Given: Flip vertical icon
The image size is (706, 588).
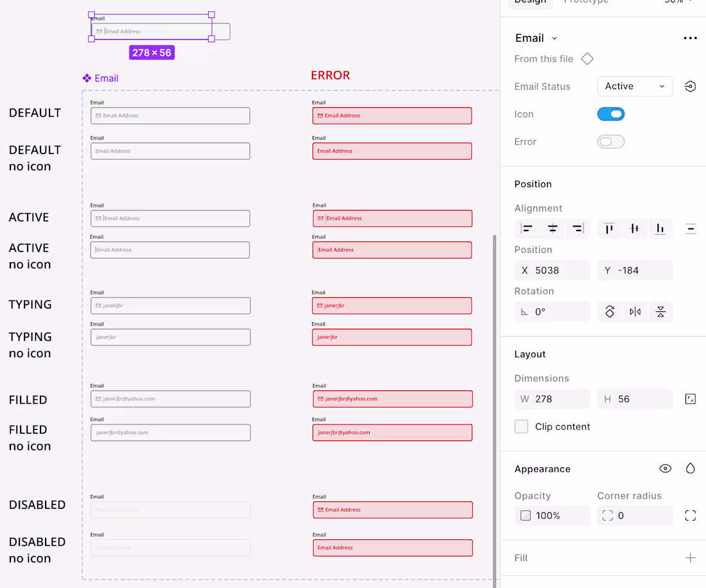Looking at the screenshot, I should tap(660, 311).
